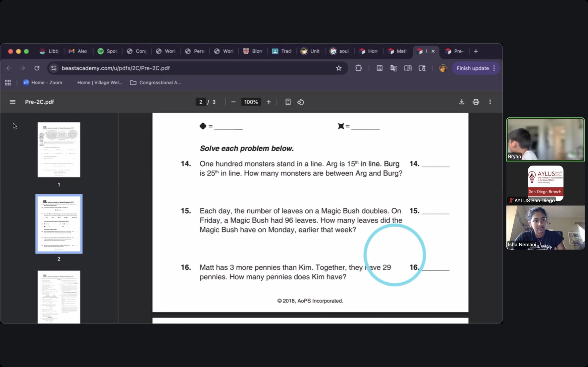Rotate the PDF counterclockwise

coord(301,102)
